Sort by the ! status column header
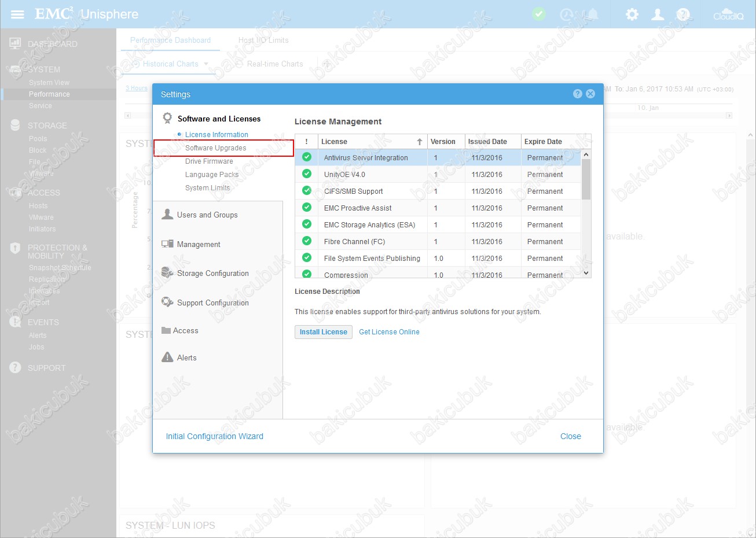The image size is (756, 538). coord(306,141)
